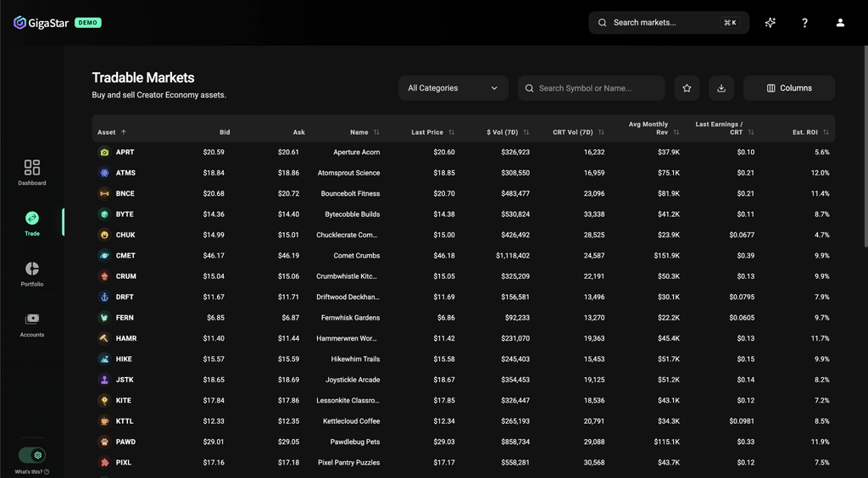Sort by Last Earnings / CRT column
The height and width of the screenshot is (478, 868).
[725, 128]
